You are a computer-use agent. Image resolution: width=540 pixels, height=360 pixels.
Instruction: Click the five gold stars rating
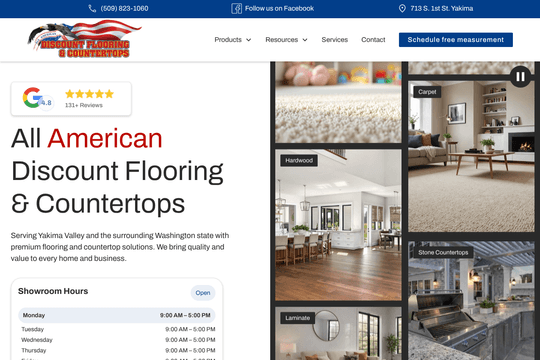point(90,94)
